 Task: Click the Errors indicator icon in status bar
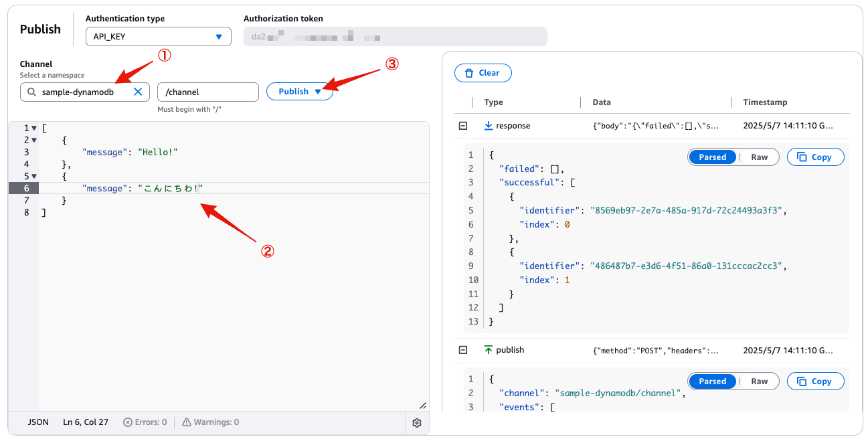pyautogui.click(x=128, y=422)
